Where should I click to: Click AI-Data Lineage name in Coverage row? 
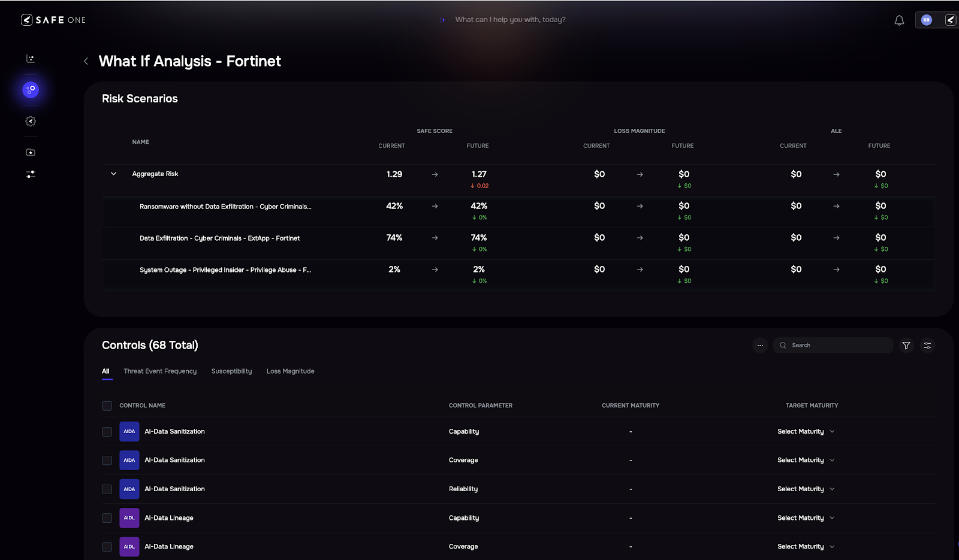169,547
